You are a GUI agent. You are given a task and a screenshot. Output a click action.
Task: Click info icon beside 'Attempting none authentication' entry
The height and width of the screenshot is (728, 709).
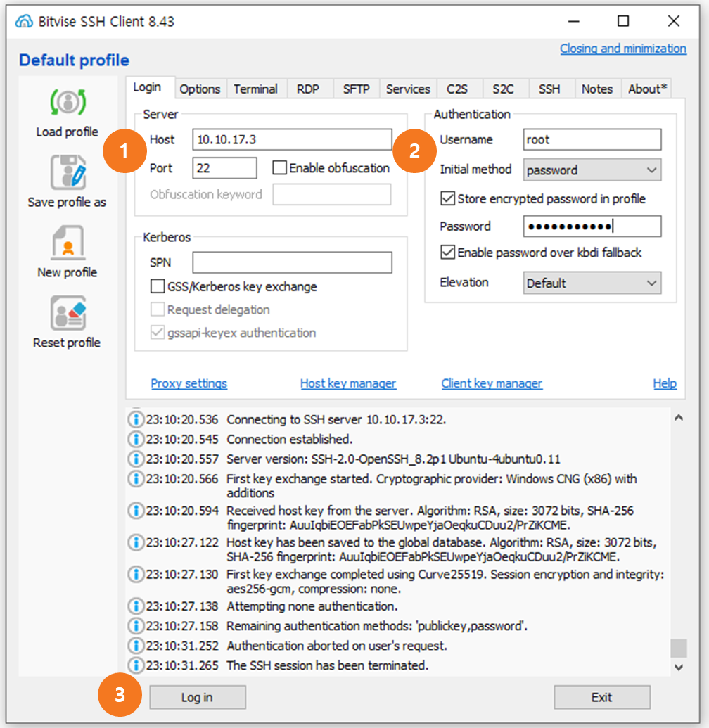(x=135, y=606)
